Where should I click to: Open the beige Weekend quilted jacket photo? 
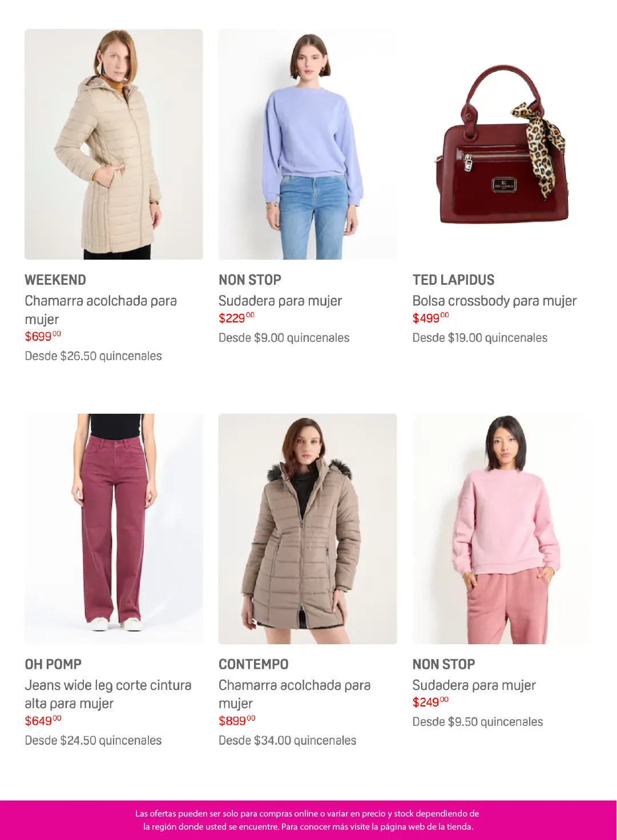point(114,144)
